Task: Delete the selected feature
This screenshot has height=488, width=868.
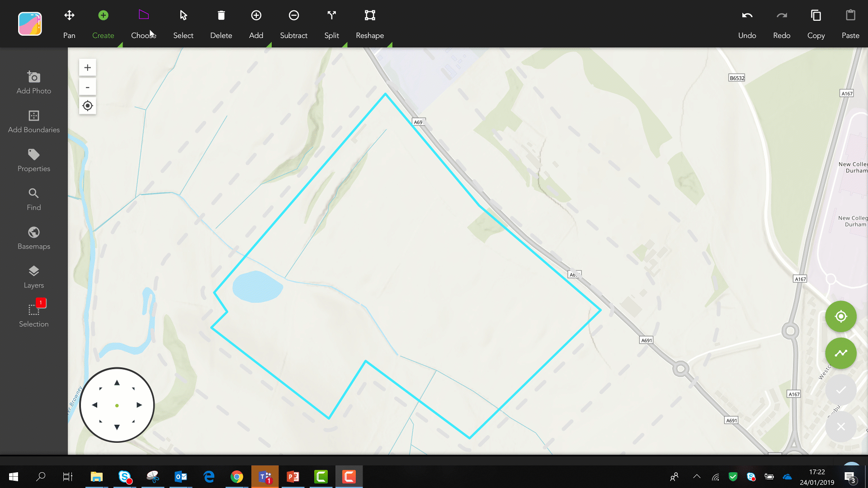Action: point(221,24)
